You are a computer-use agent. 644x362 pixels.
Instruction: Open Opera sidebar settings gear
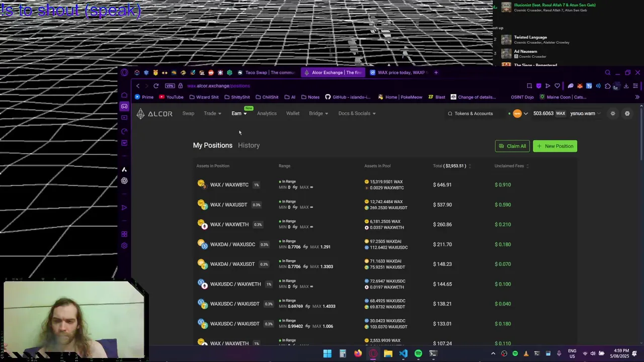[x=124, y=245]
